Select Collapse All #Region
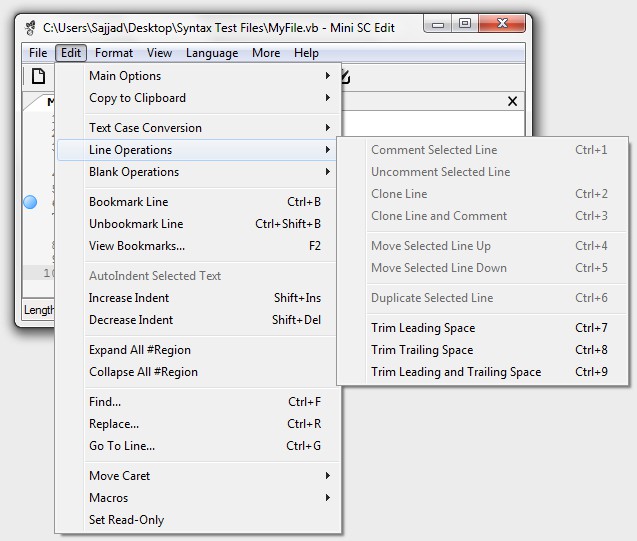This screenshot has height=541, width=637. 197,372
